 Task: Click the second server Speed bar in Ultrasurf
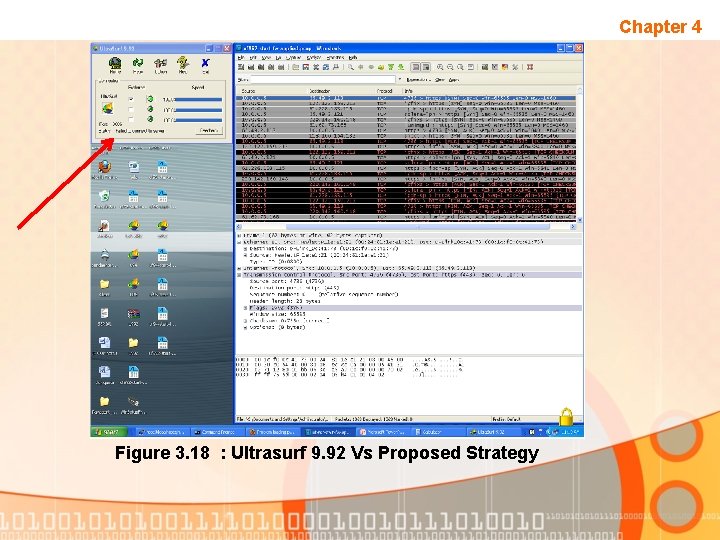tap(198, 110)
